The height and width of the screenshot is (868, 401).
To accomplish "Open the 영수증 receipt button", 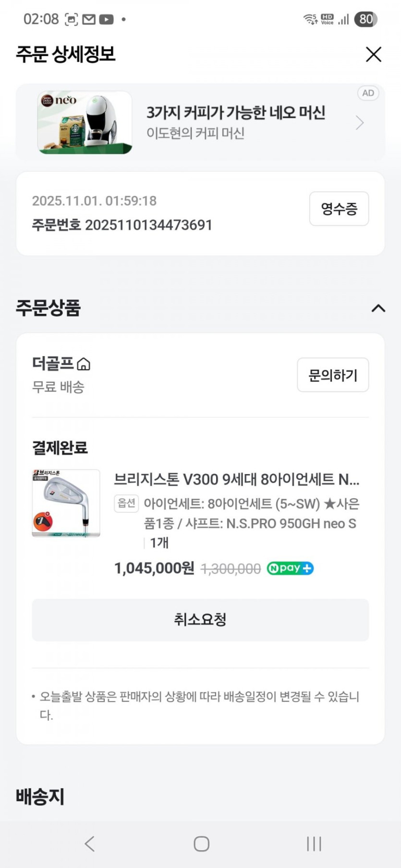I will point(339,209).
